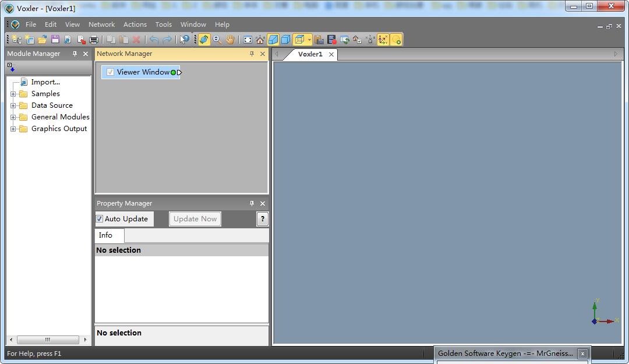Viewport: 629px width, 364px height.
Task: Close the Voxler1 tab
Action: [x=331, y=55]
